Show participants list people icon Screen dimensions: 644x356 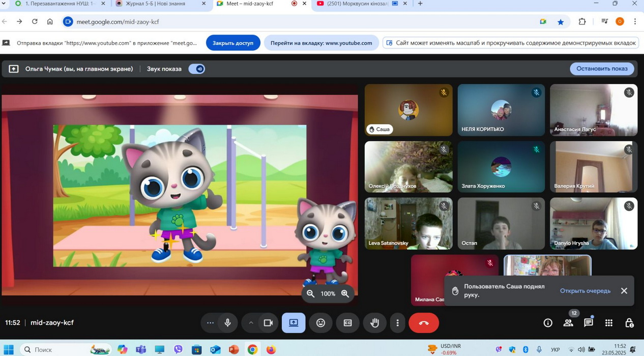pos(568,323)
